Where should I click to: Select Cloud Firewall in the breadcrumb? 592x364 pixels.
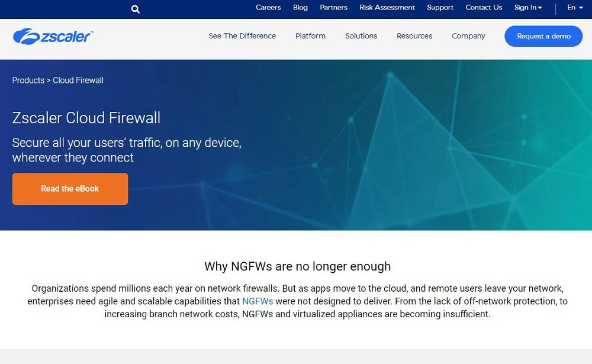tap(78, 80)
